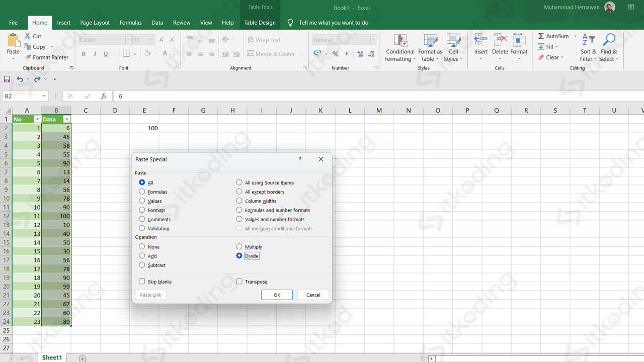Confirm Paste Special with OK
This screenshot has height=362, width=644.
point(277,295)
